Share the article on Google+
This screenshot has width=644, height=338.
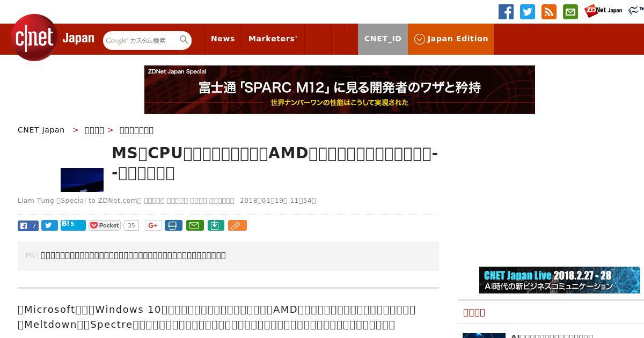(153, 225)
